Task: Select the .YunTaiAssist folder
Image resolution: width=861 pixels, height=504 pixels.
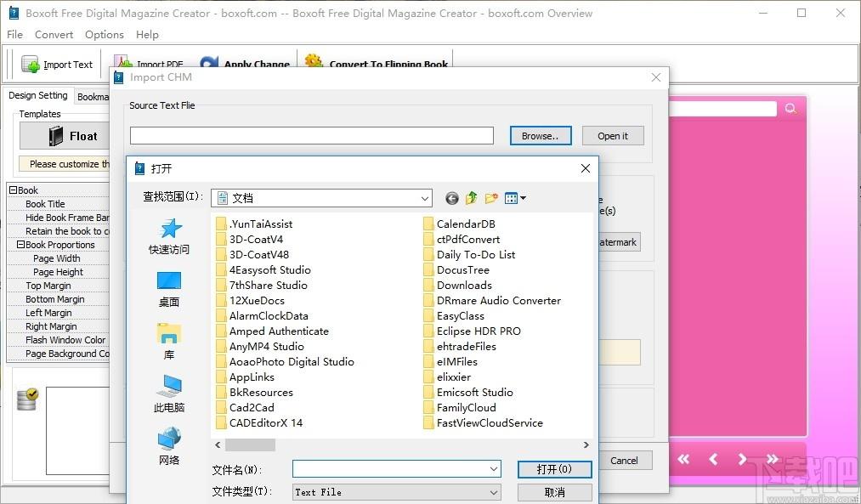Action: (254, 224)
